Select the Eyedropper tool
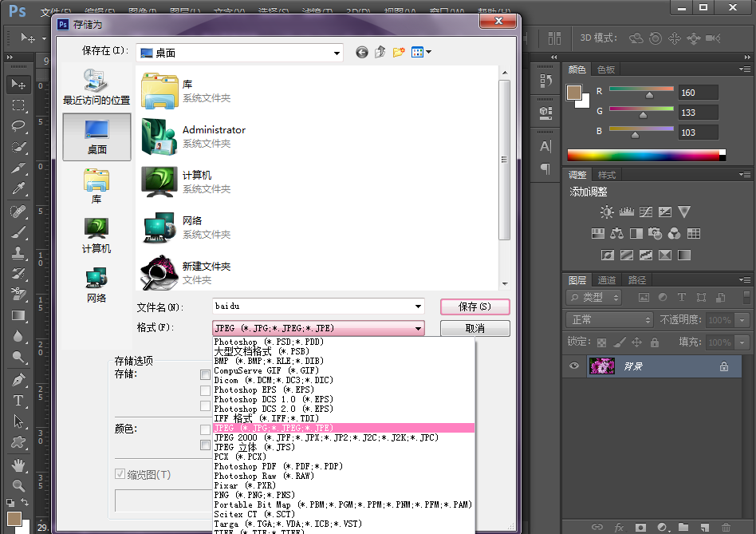 18,188
